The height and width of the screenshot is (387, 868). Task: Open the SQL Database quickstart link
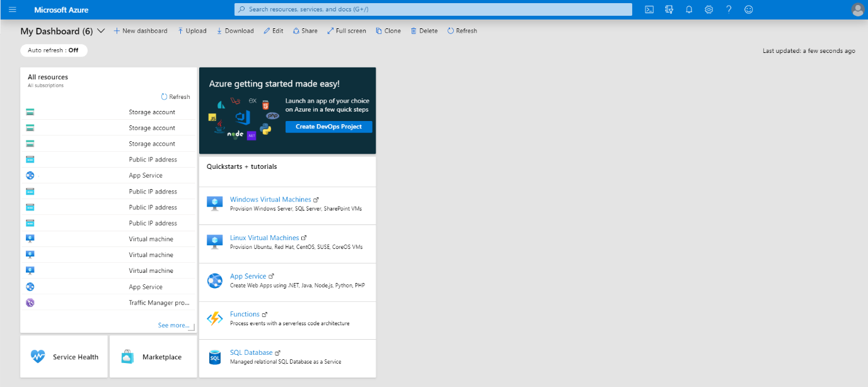[251, 352]
